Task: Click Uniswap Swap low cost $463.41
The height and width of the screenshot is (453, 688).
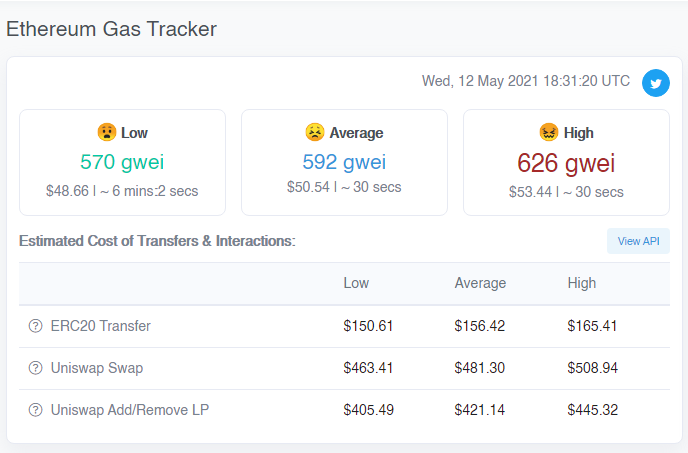Action: click(368, 368)
